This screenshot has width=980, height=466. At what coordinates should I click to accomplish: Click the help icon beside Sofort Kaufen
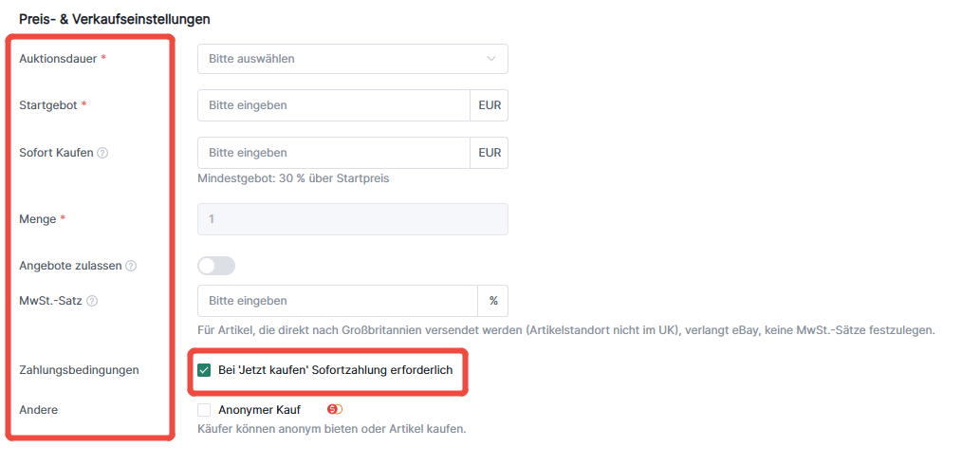(103, 153)
